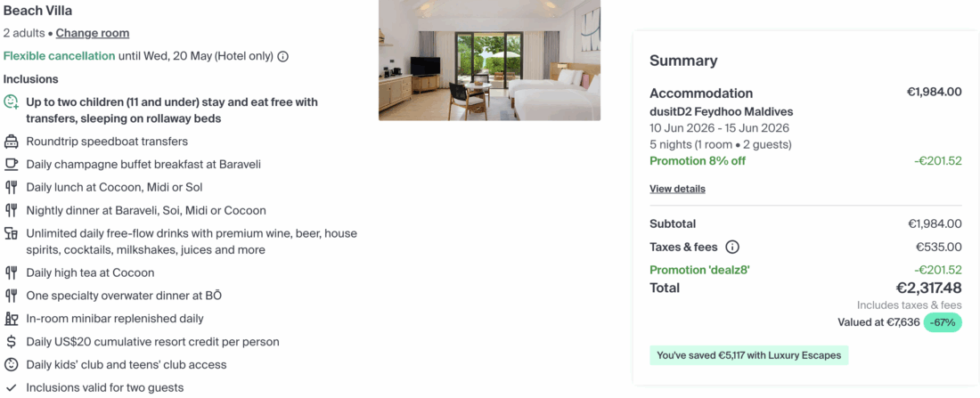Open the Beach Villa room photo

click(489, 60)
